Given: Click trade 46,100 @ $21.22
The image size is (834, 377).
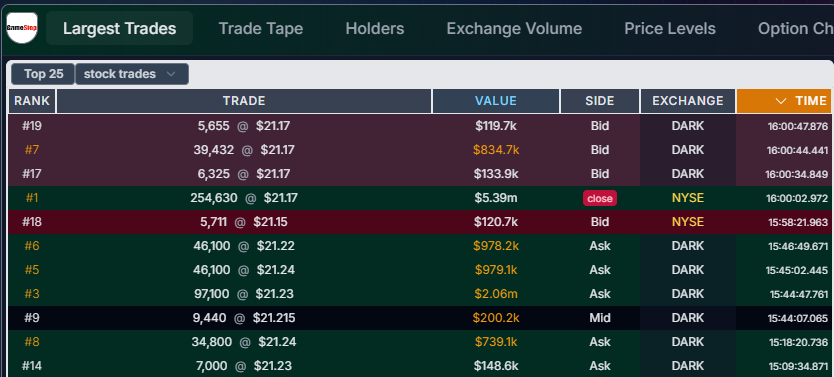Looking at the screenshot, I should 244,246.
